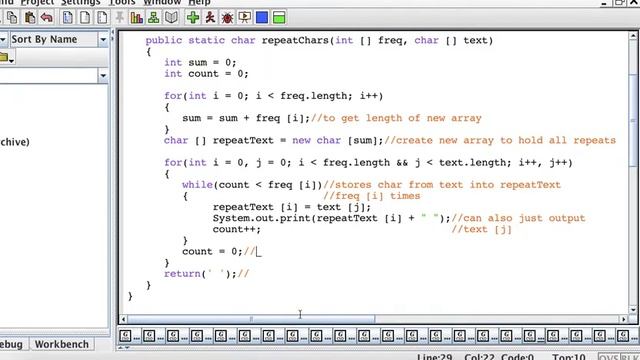Collapse the side panel using the divider arrows
The width and height of the screenshot is (640, 360).
113,35
